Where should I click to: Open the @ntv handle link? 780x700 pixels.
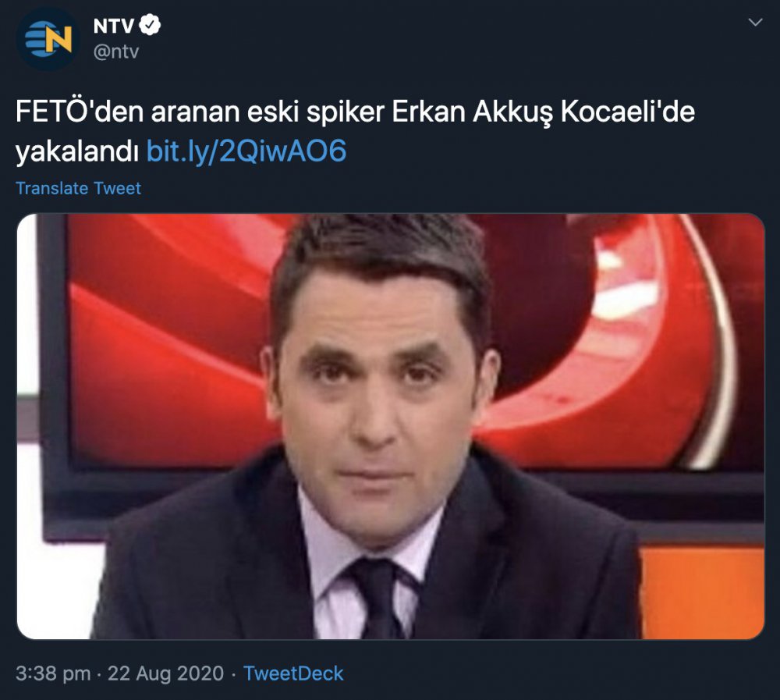pos(116,52)
